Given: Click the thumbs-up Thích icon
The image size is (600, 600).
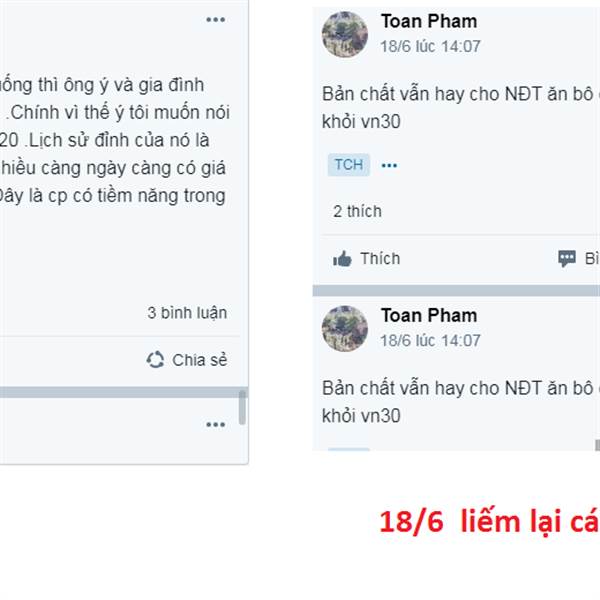Looking at the screenshot, I should 342,259.
